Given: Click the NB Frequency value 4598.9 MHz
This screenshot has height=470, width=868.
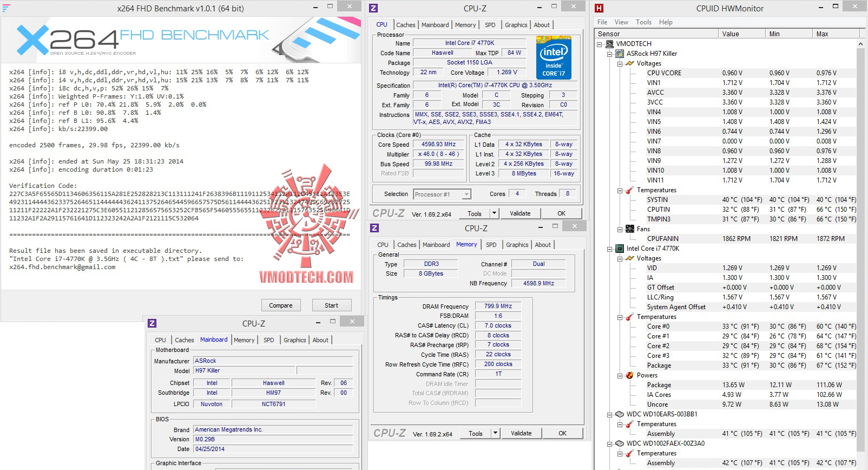Looking at the screenshot, I should 538,283.
